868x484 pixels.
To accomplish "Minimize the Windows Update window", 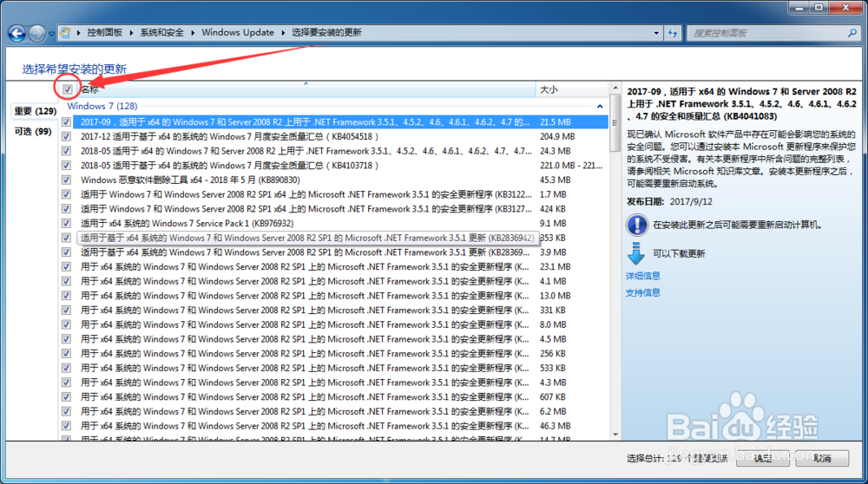I will pos(799,8).
